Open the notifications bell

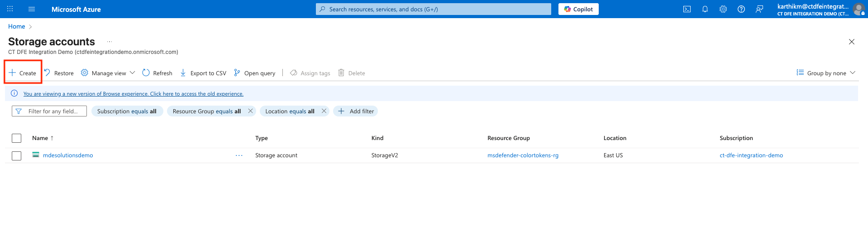coord(705,9)
